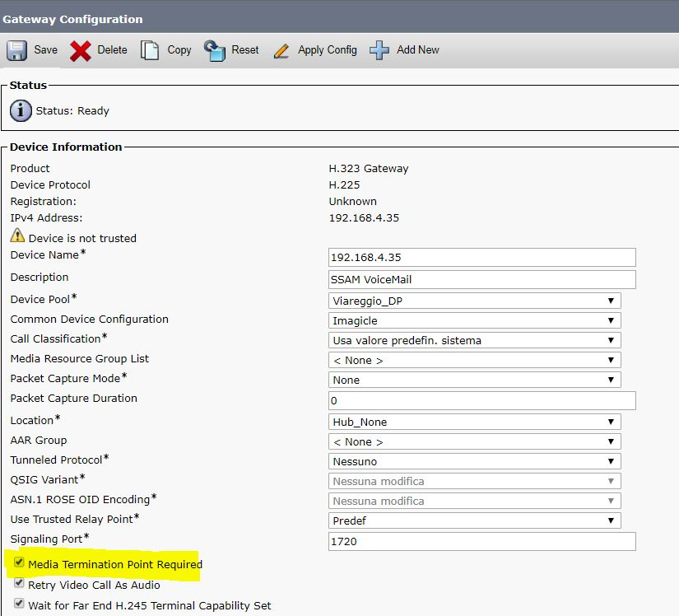Screen dimensions: 679x616
Task: Click the Save floppy disk icon
Action: [x=16, y=50]
